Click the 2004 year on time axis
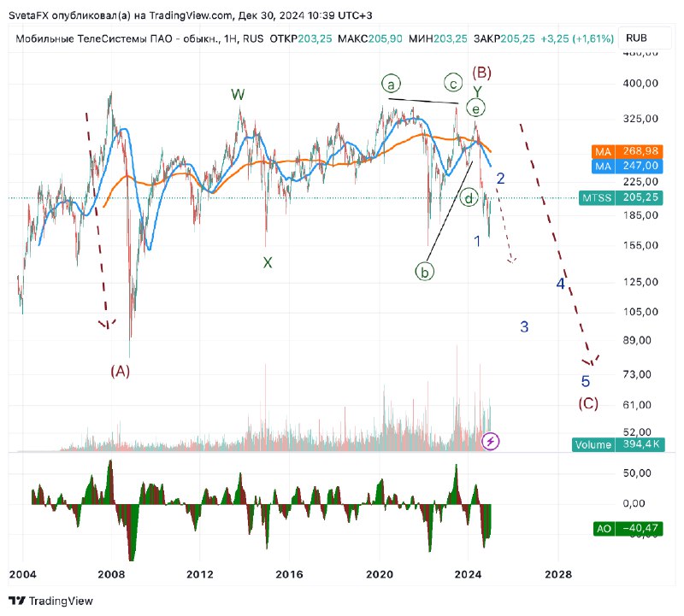The height and width of the screenshot is (616, 684). tap(23, 575)
